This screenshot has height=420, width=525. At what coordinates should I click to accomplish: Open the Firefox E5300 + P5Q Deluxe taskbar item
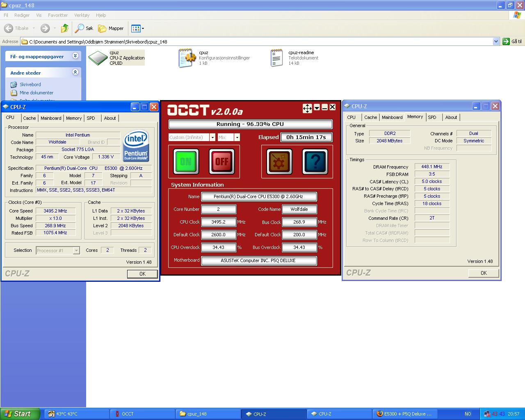pyautogui.click(x=405, y=414)
